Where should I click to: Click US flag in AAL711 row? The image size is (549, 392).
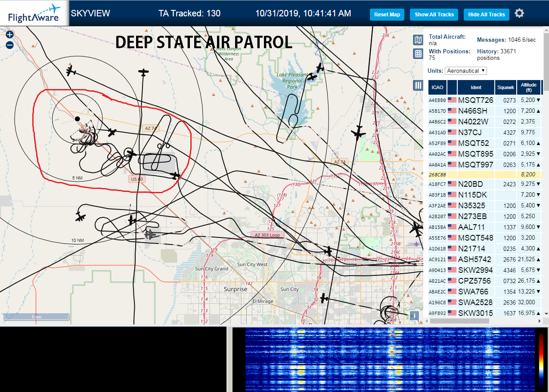(x=452, y=227)
